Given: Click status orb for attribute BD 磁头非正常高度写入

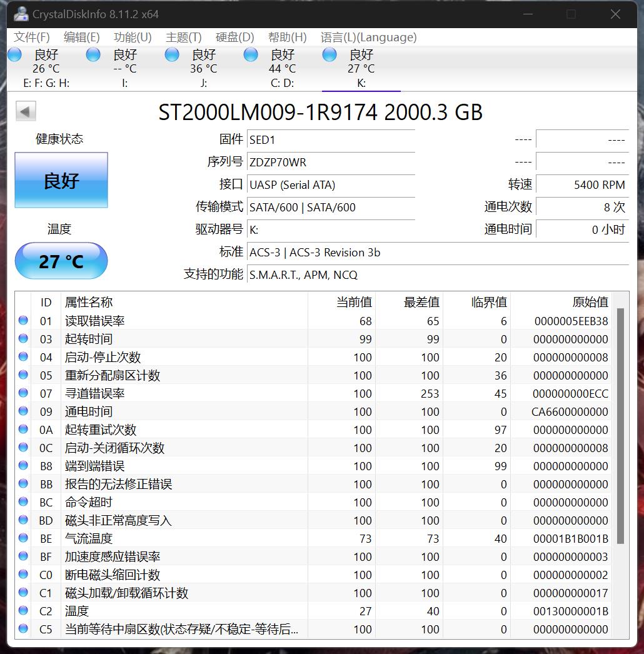Looking at the screenshot, I should click(23, 520).
